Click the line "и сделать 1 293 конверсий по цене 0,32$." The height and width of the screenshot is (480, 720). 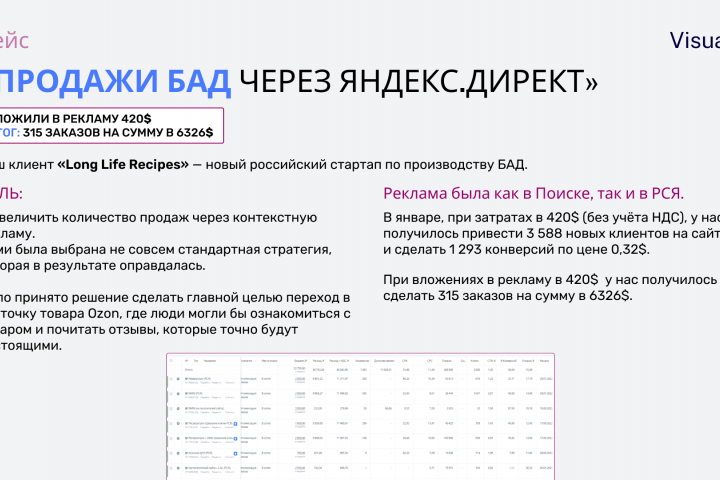[x=516, y=249]
